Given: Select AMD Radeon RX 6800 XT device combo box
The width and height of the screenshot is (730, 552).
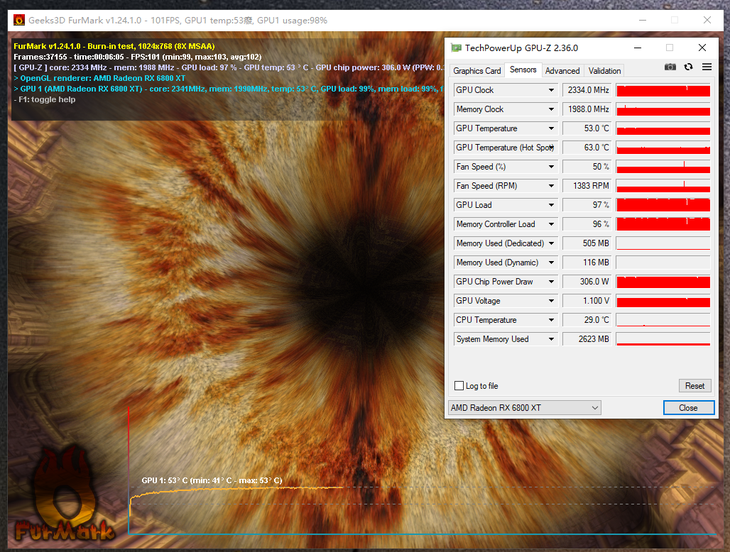Looking at the screenshot, I should coord(525,408).
